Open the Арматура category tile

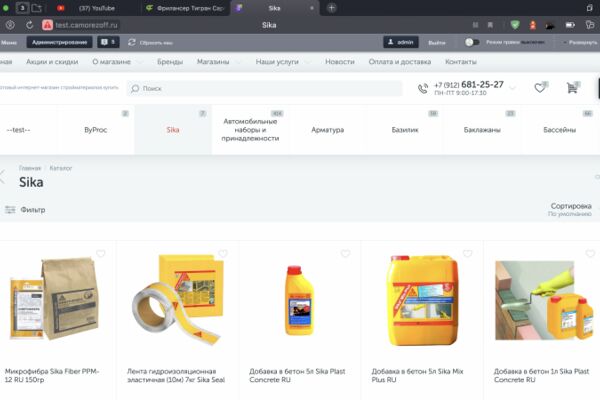[328, 130]
